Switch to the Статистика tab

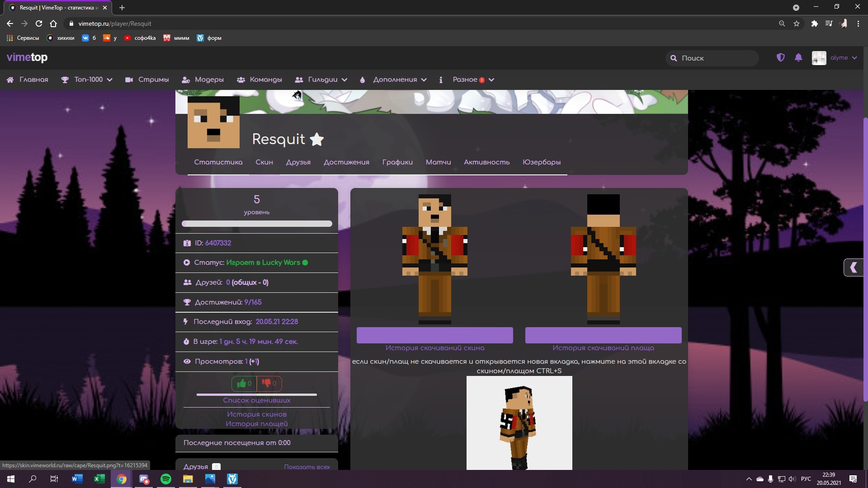pos(218,162)
